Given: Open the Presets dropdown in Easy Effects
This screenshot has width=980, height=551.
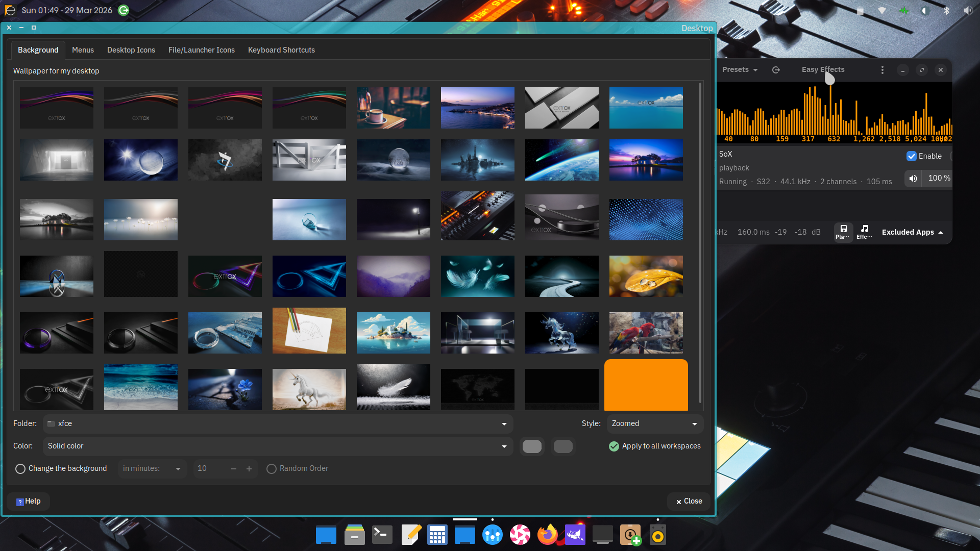Looking at the screenshot, I should (x=740, y=70).
